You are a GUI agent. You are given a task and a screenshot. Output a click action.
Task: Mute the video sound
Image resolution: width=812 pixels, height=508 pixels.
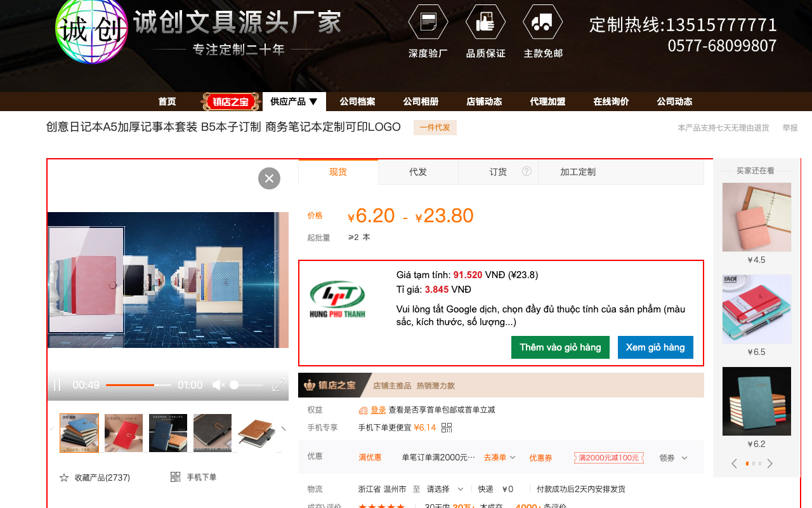pos(218,385)
